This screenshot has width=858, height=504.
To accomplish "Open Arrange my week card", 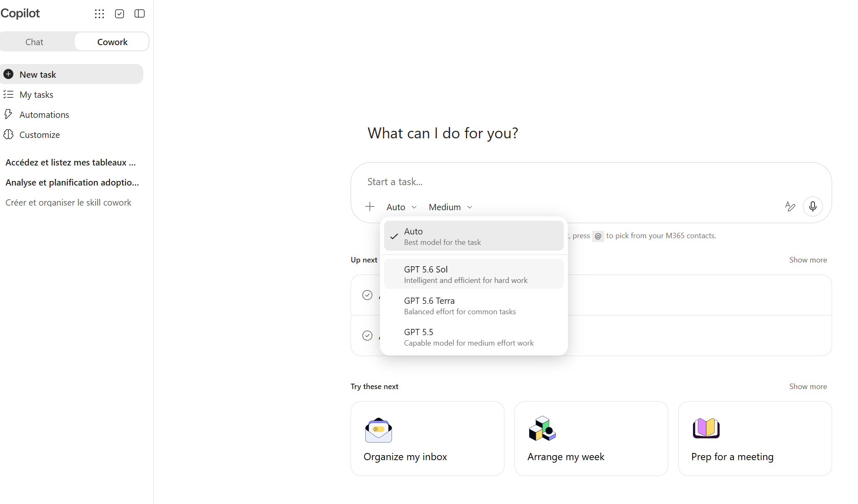I will [x=591, y=438].
